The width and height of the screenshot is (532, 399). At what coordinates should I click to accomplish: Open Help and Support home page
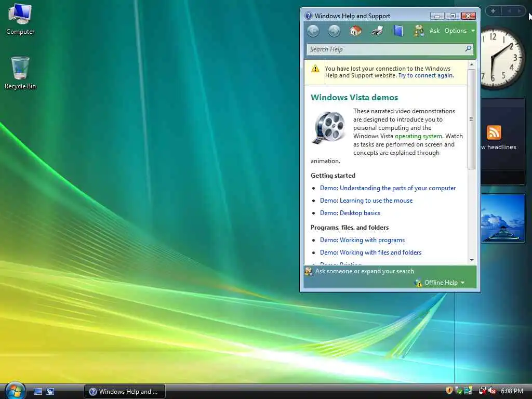click(355, 31)
